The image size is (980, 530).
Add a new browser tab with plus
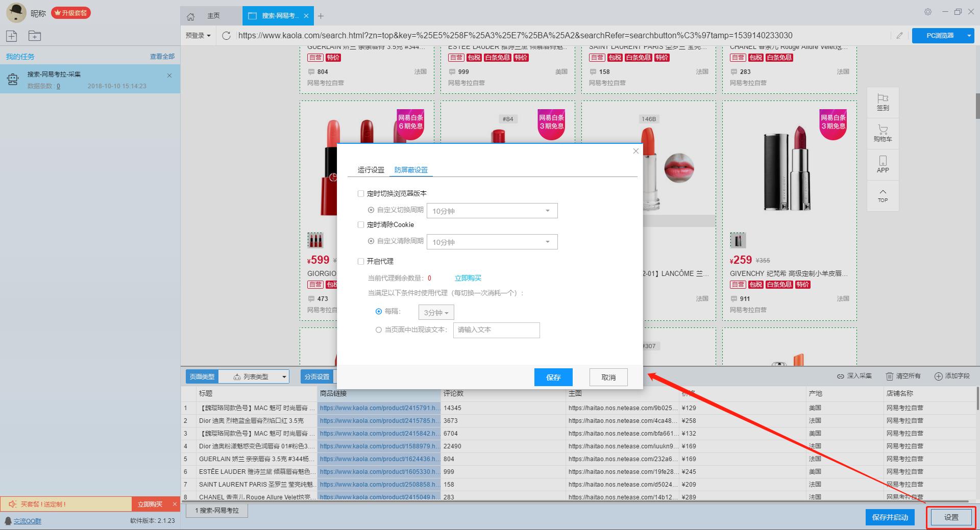click(x=321, y=16)
